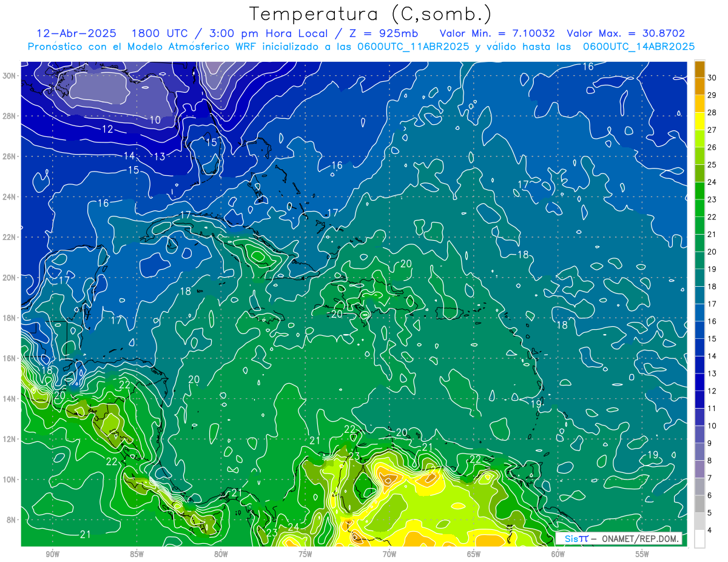Click the color scale label 8
The height and width of the screenshot is (562, 728).
710,461
